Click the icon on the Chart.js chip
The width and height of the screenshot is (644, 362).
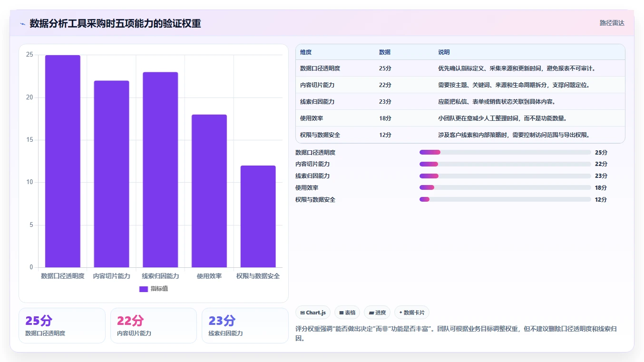click(302, 313)
